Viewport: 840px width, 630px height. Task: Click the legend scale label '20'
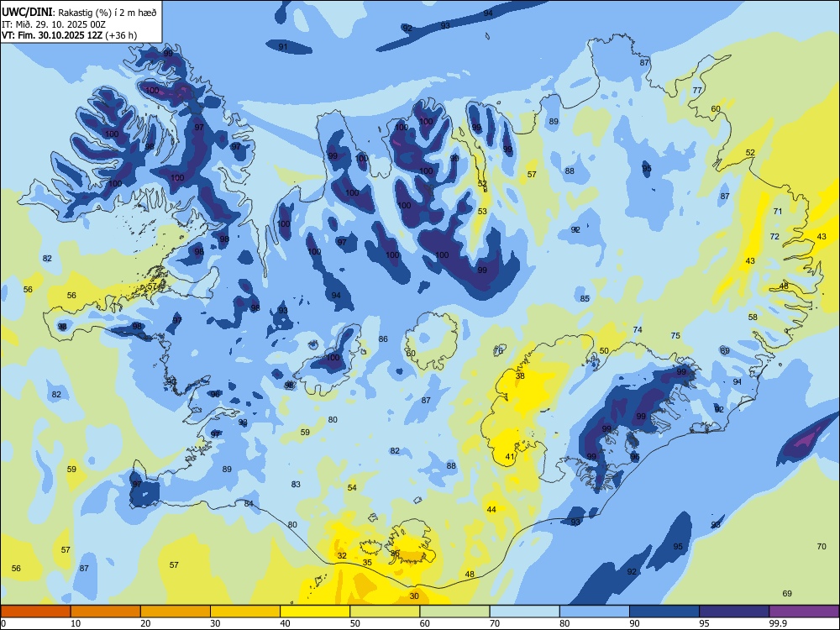[x=145, y=623]
